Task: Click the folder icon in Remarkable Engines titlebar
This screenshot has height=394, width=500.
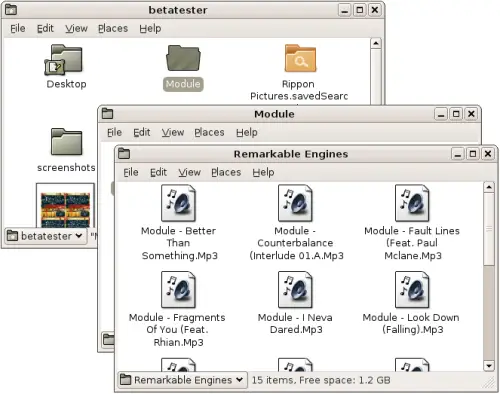Action: point(124,154)
